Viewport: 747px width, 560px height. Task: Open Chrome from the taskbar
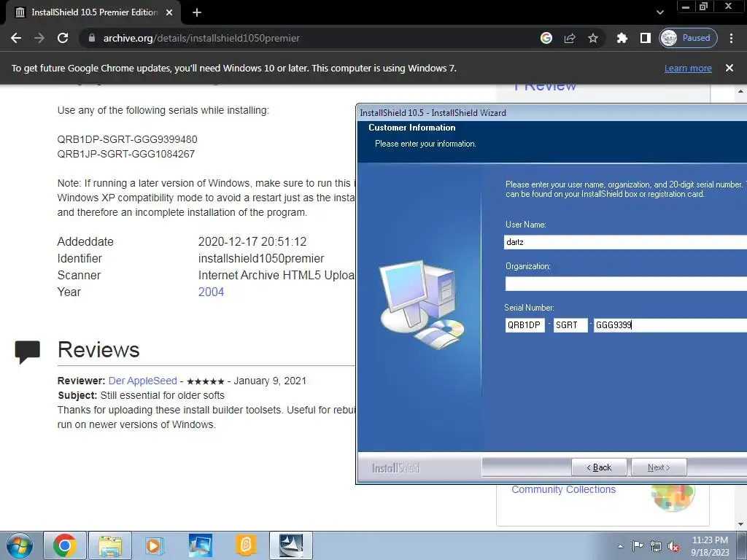65,545
